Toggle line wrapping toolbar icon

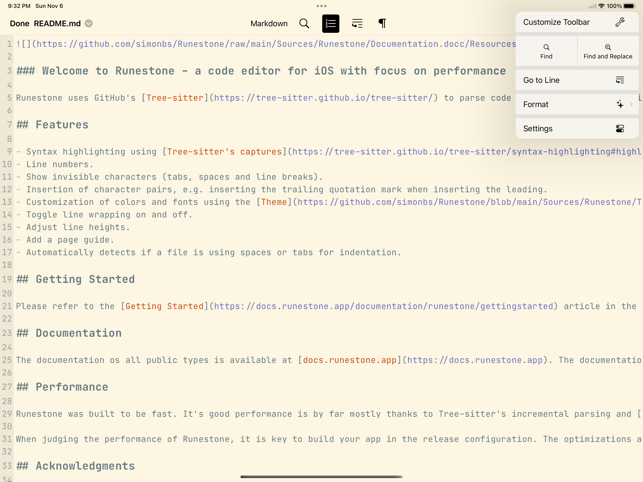click(x=357, y=23)
